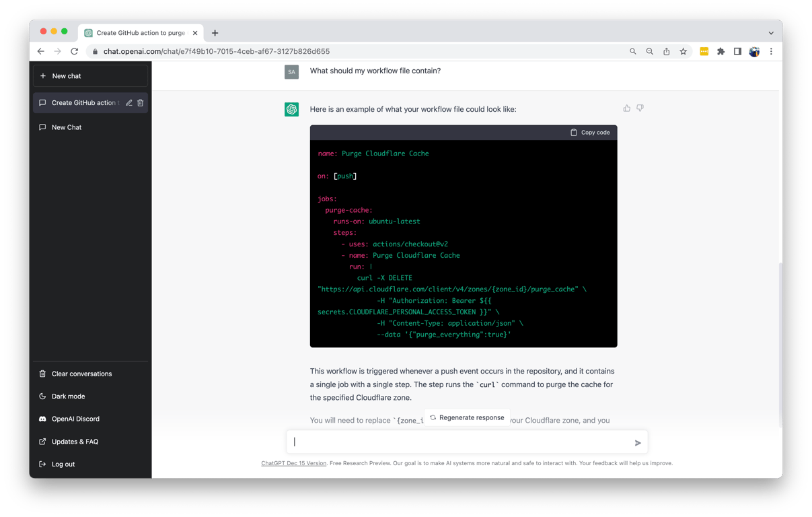Close the Create GitHub action tab
Image resolution: width=812 pixels, height=517 pixels.
pyautogui.click(x=195, y=33)
